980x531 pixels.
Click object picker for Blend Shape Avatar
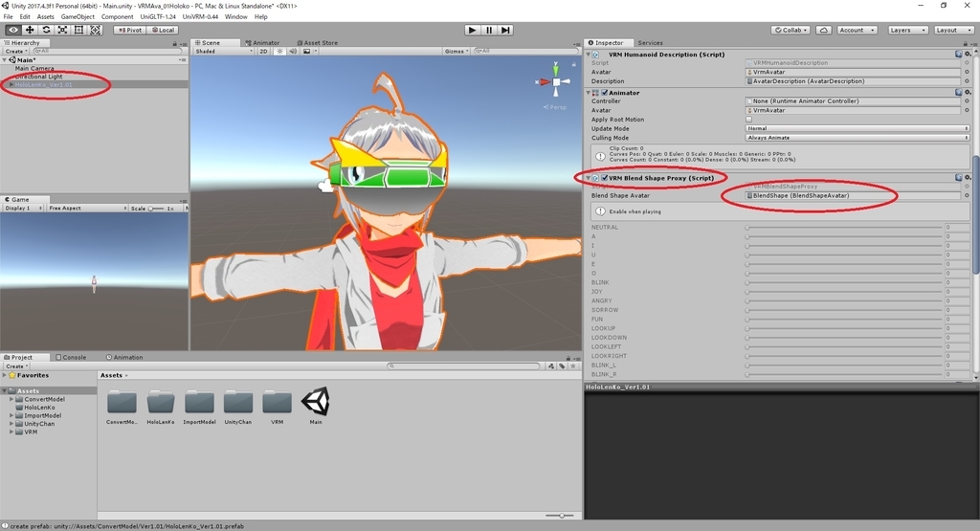[967, 195]
